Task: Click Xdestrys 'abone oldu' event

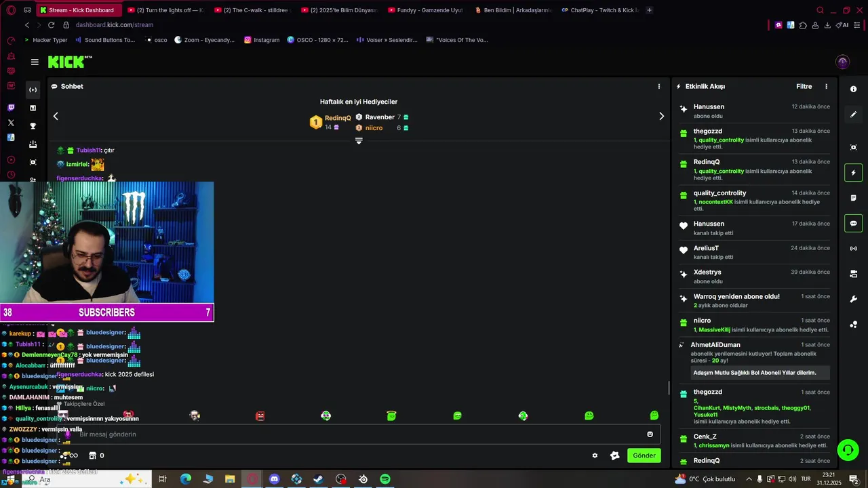Action: (754, 277)
